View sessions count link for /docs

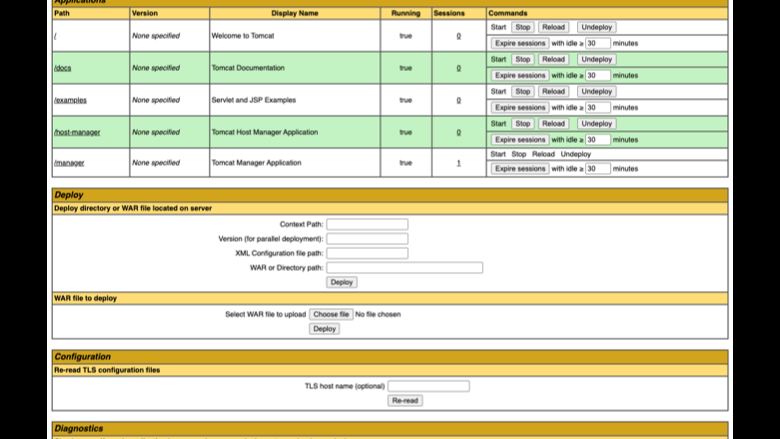459,68
